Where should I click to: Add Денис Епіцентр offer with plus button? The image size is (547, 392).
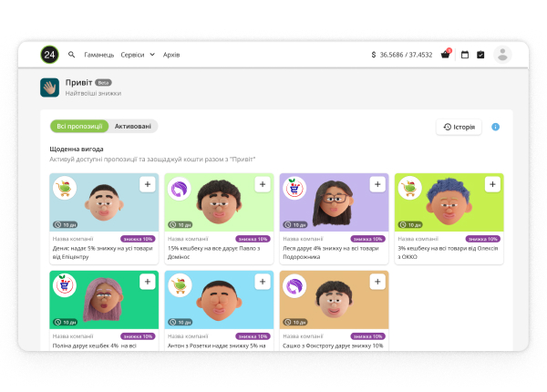pyautogui.click(x=147, y=184)
